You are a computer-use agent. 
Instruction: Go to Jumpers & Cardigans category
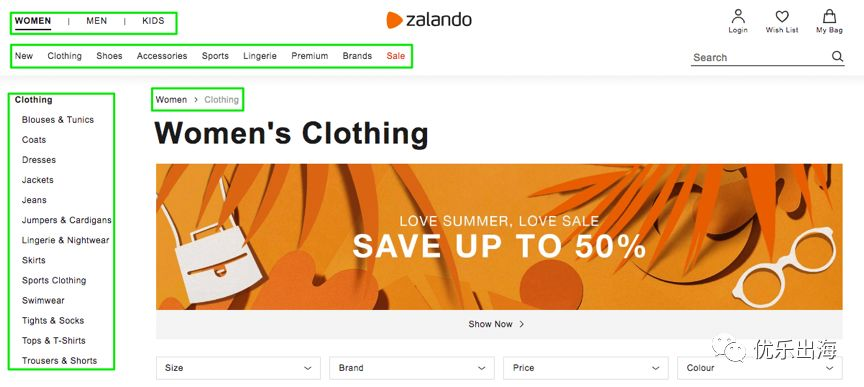(x=67, y=220)
